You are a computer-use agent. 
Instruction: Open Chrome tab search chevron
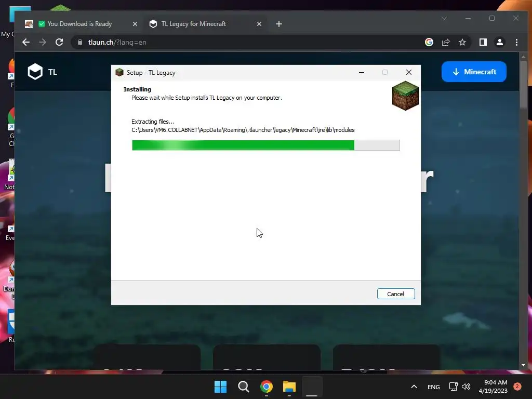tap(444, 18)
